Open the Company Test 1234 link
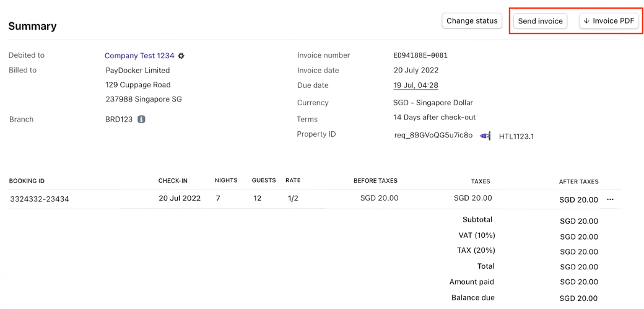 139,56
